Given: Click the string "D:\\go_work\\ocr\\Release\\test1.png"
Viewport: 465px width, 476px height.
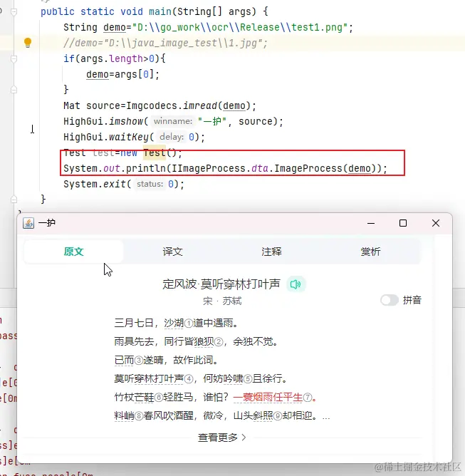Looking at the screenshot, I should [239, 27].
